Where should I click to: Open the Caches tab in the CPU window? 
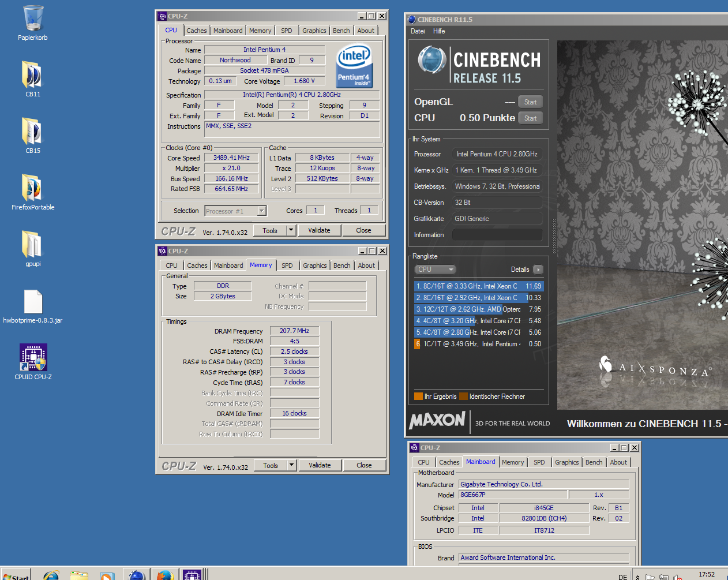point(196,31)
